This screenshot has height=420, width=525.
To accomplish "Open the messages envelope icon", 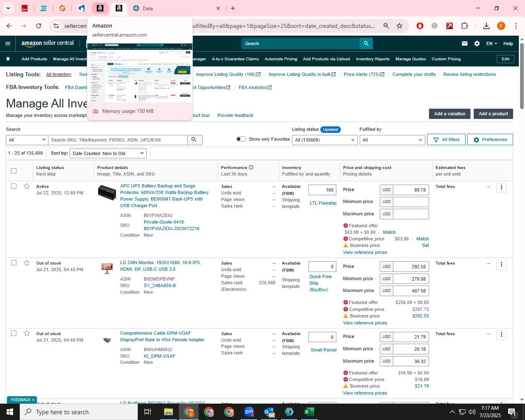I will tap(464, 43).
